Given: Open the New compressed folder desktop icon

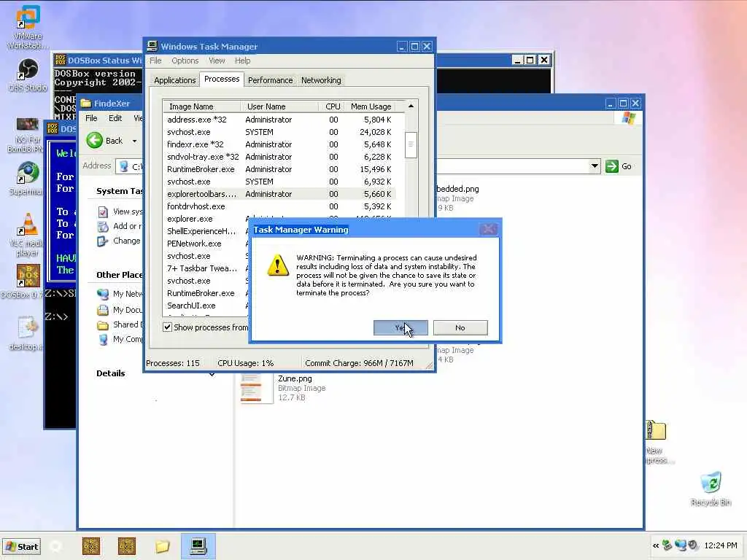Looking at the screenshot, I should [x=656, y=431].
